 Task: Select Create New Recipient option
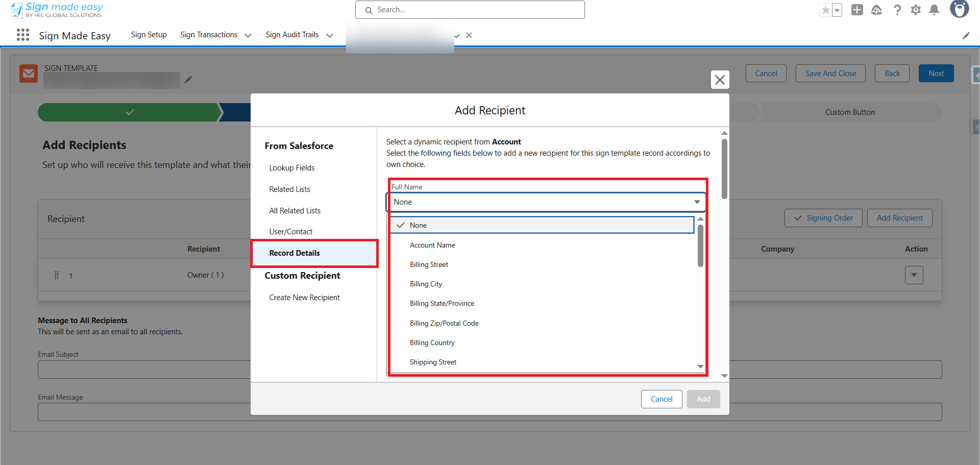coord(305,298)
